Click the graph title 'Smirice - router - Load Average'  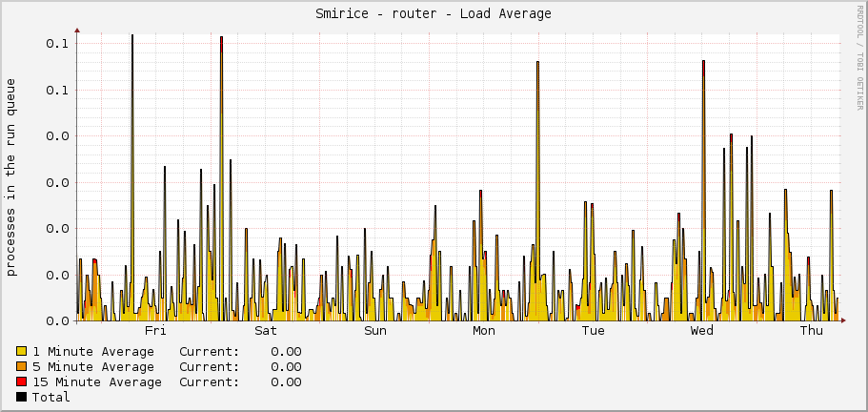pyautogui.click(x=434, y=14)
